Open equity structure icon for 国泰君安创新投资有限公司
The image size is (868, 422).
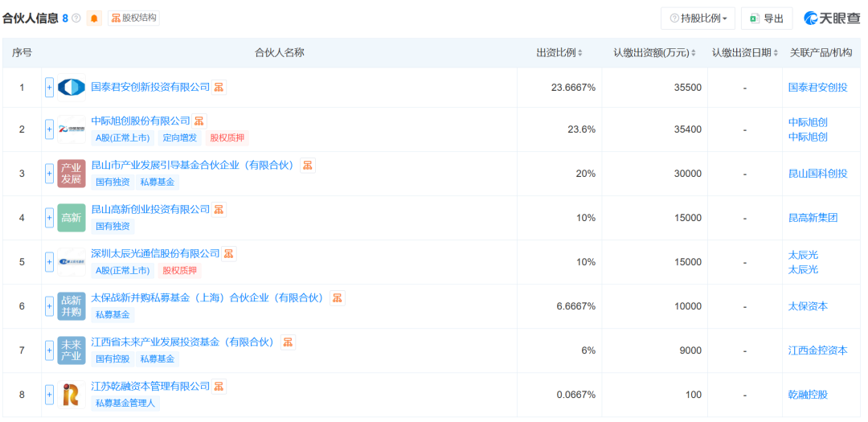tap(219, 87)
